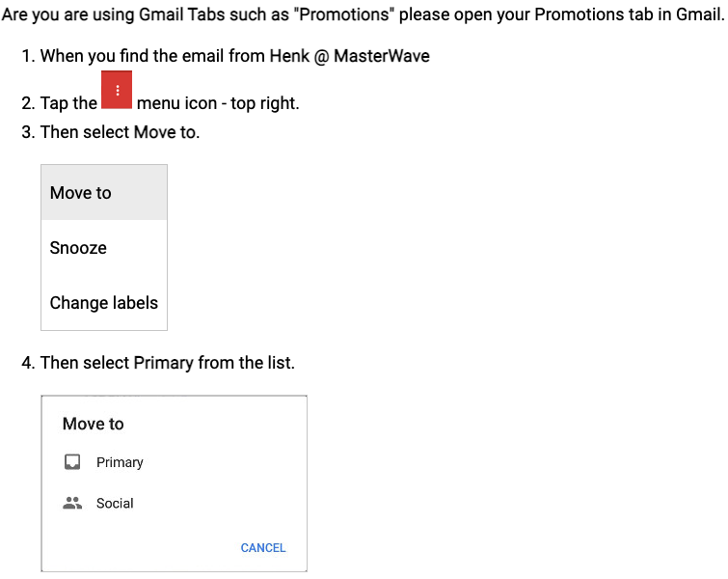The image size is (728, 579).
Task: Click the blue CANCEL button
Action: 263,548
